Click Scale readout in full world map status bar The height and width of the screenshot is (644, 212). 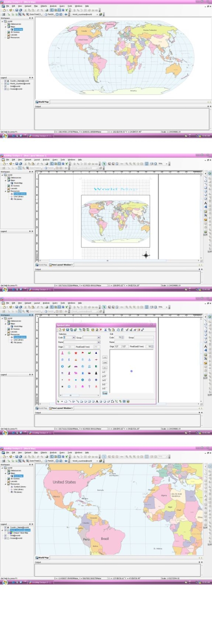point(171,132)
